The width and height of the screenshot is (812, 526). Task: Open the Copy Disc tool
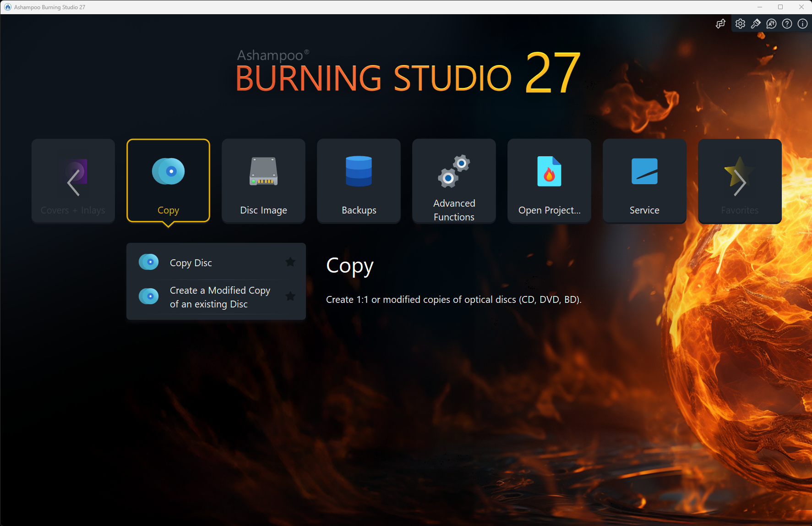click(x=191, y=262)
